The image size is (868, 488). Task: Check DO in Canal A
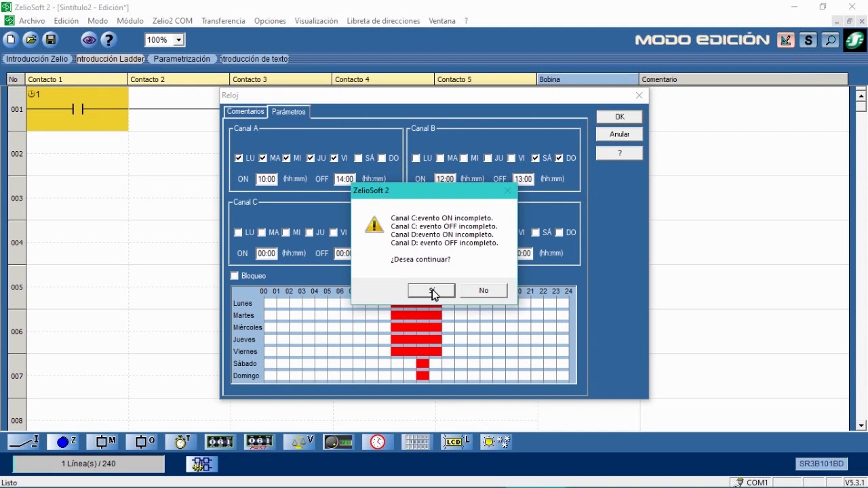coord(382,158)
